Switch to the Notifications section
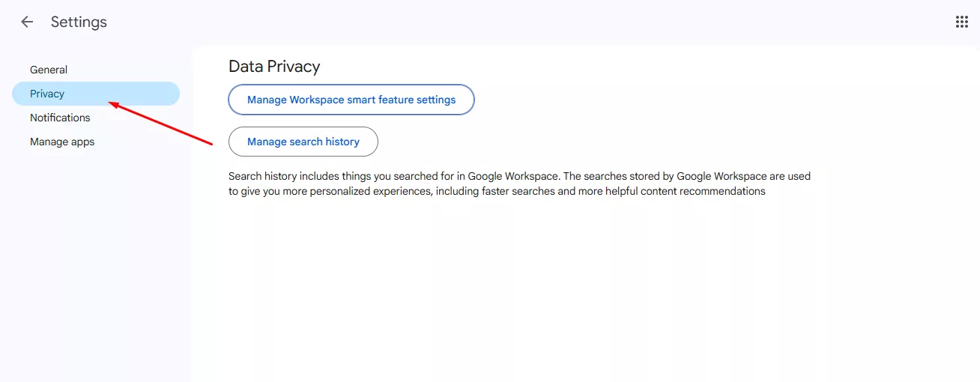This screenshot has width=980, height=382. (x=60, y=118)
